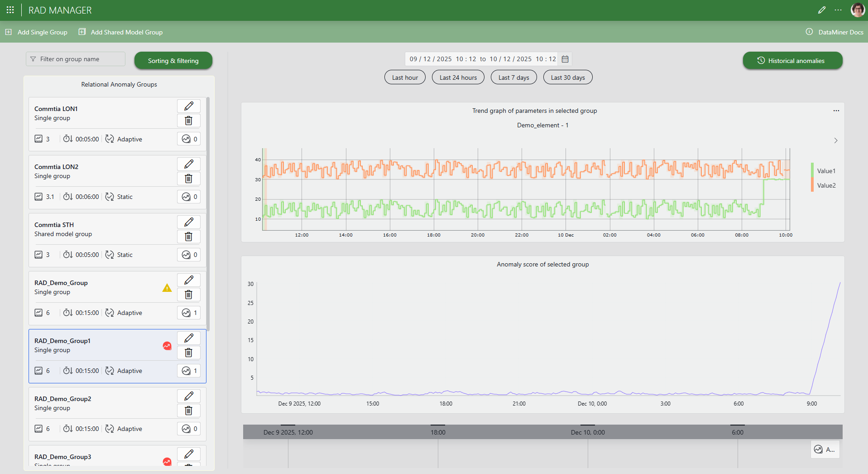Open the calendar date picker
This screenshot has height=474, width=868.
coord(565,59)
